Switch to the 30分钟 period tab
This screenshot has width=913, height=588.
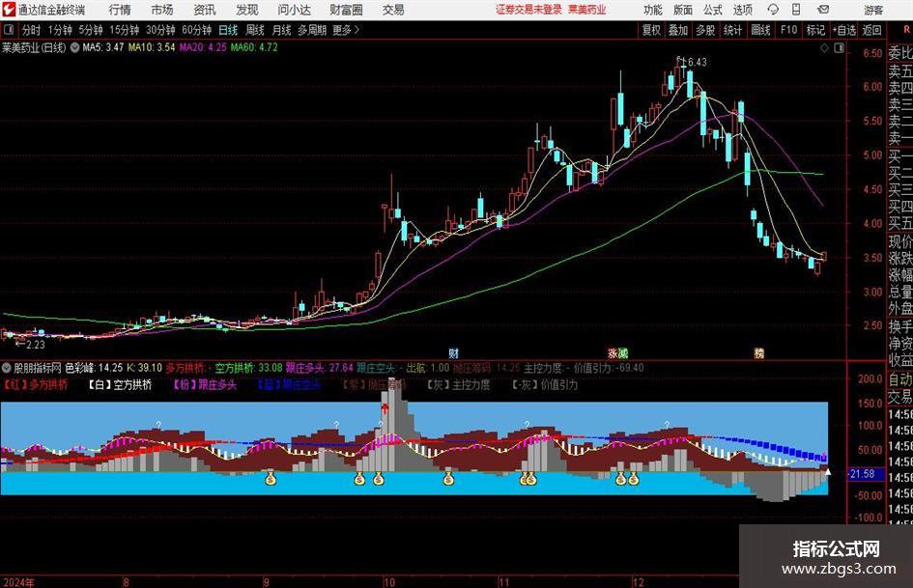(160, 30)
